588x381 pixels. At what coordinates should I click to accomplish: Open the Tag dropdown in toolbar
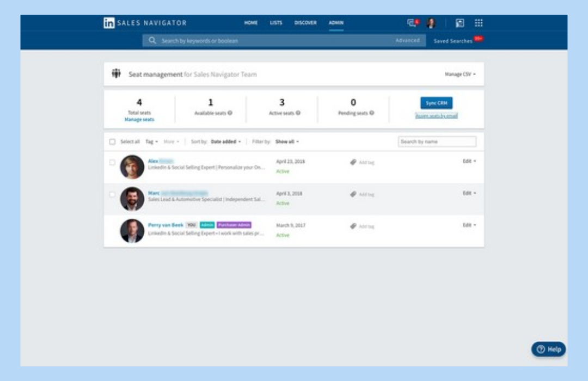(x=151, y=142)
